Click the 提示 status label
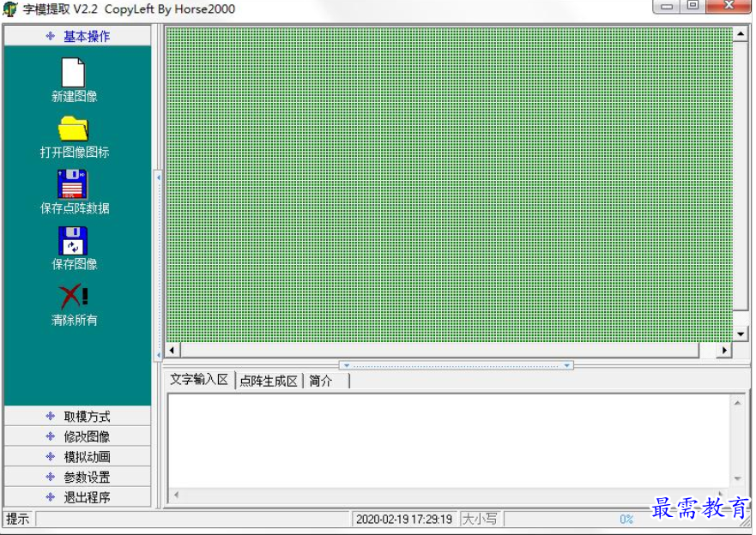756x535 pixels. tap(18, 519)
